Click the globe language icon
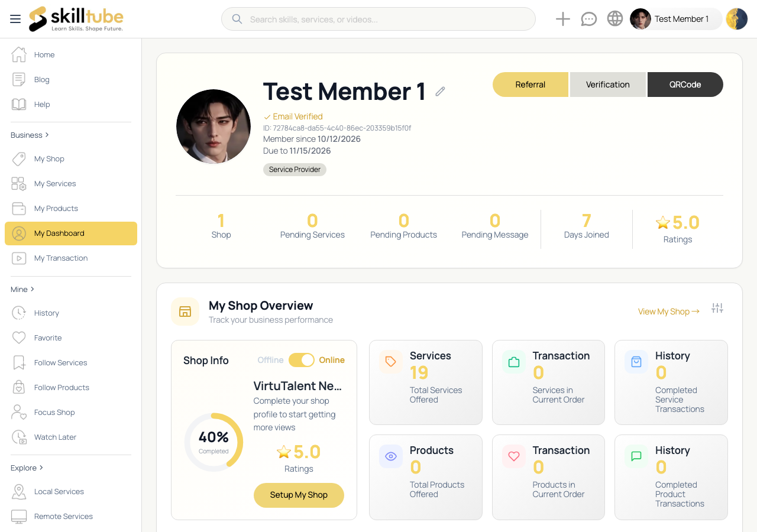Image resolution: width=757 pixels, height=532 pixels. pos(615,19)
